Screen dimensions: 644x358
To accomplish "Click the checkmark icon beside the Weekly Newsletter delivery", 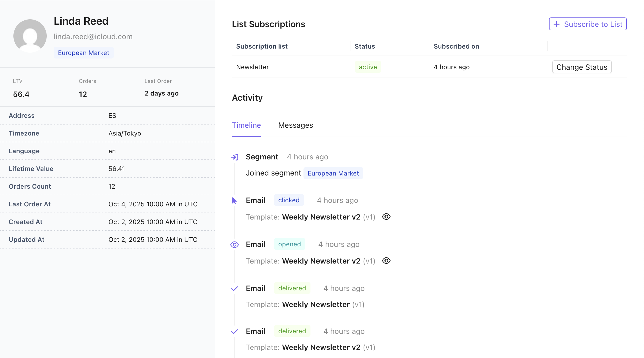I will 235,288.
